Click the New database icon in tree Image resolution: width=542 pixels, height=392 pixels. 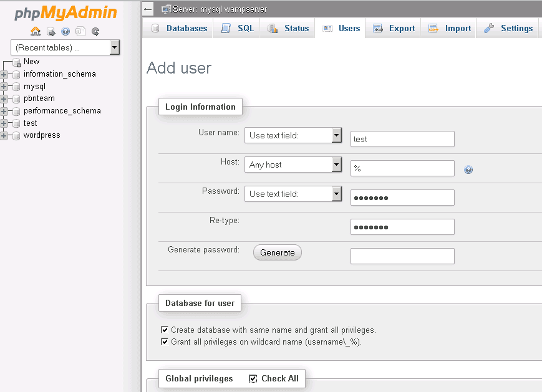(17, 62)
